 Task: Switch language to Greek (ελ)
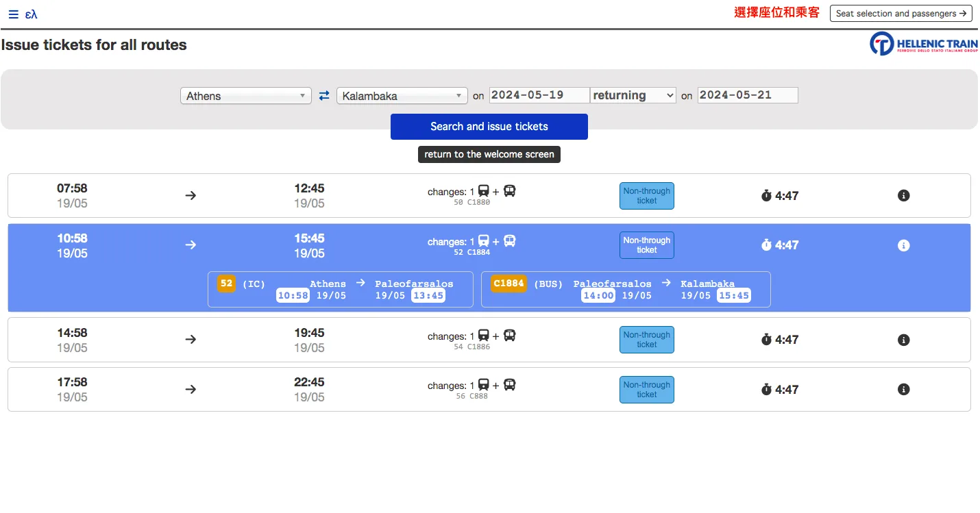(31, 14)
